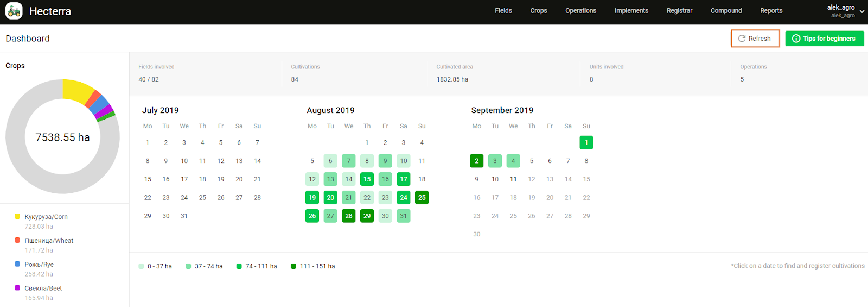Open the Registrar menu item
Viewport: 868px width, 307px height.
679,11
